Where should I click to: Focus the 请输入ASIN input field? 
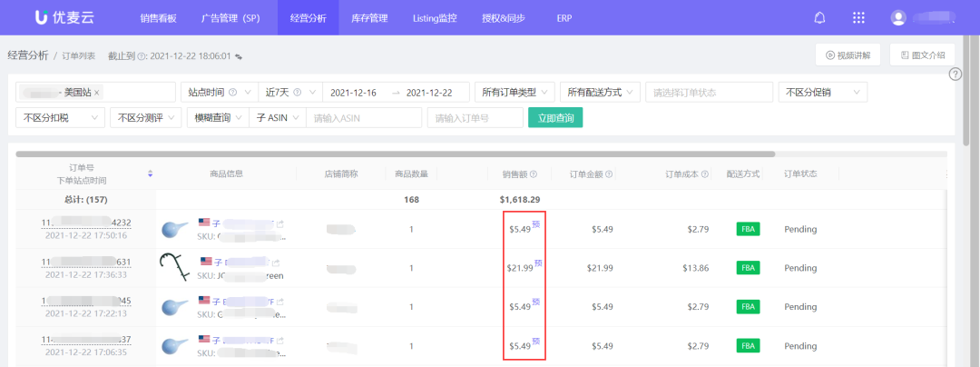[364, 117]
